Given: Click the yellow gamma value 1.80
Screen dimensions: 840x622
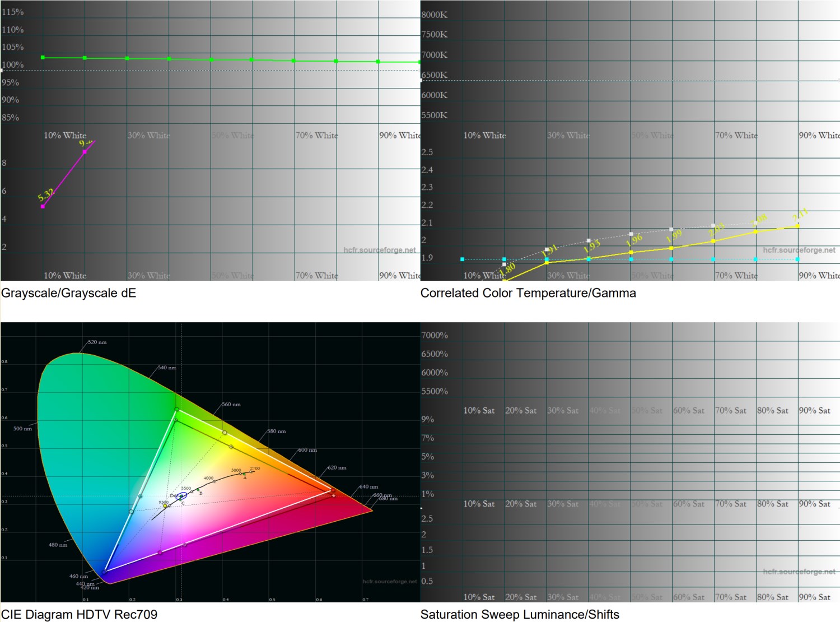Looking at the screenshot, I should pos(507,270).
